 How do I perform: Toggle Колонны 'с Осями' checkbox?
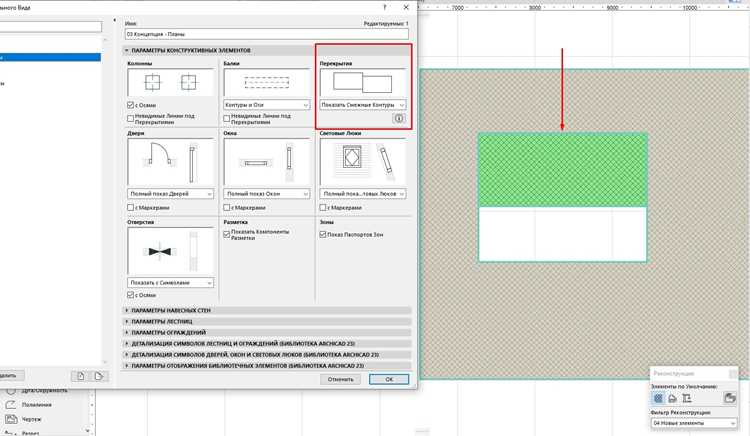(131, 105)
